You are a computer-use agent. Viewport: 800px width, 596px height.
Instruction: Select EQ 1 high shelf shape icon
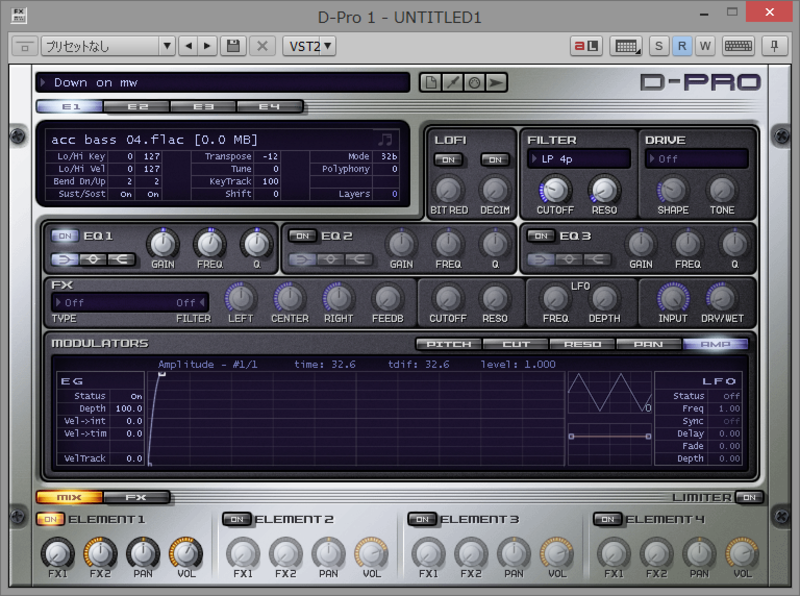121,260
